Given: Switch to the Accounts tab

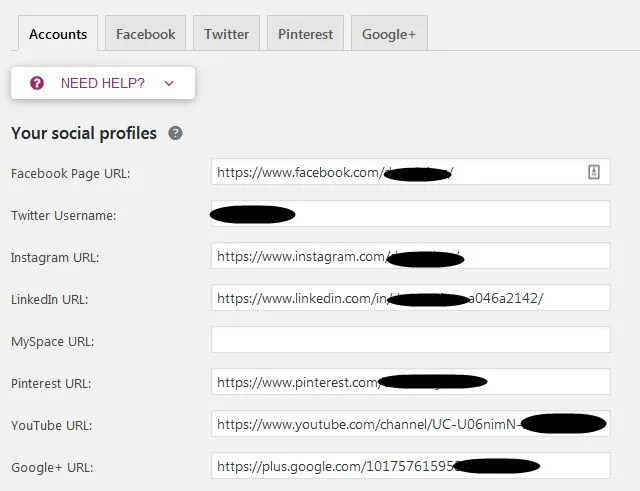Looking at the screenshot, I should (x=58, y=33).
